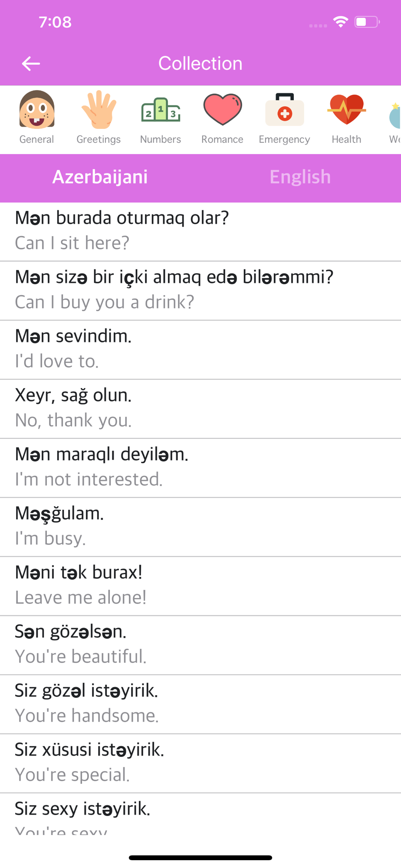Tap the 'Leave me alone!' phrase
The height and width of the screenshot is (868, 401).
(x=200, y=585)
